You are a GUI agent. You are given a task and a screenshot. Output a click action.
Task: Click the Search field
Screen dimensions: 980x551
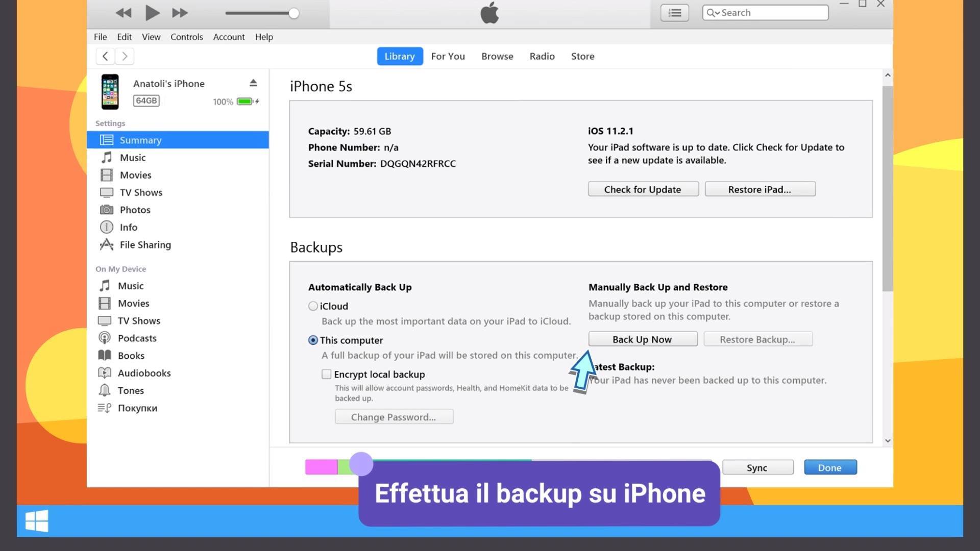click(765, 13)
